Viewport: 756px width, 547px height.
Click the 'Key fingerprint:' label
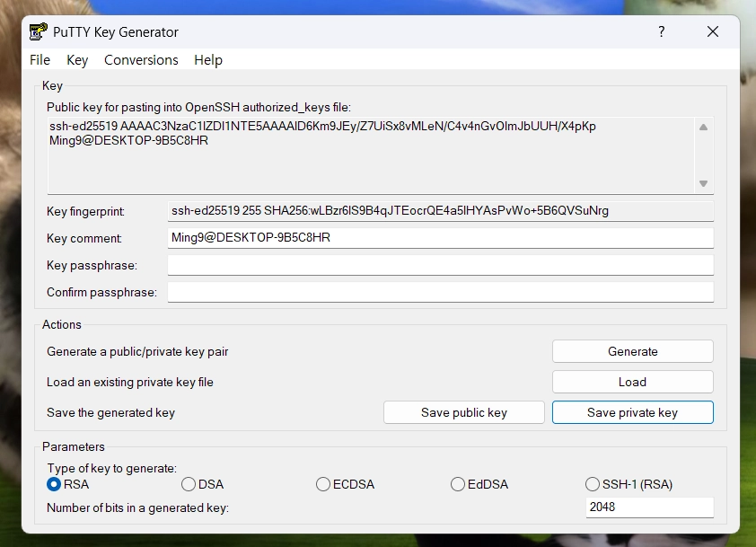point(85,211)
